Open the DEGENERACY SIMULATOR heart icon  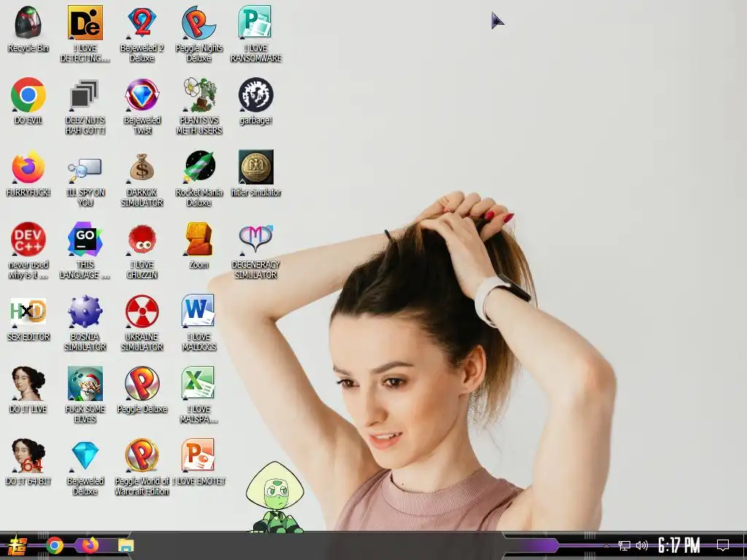256,238
